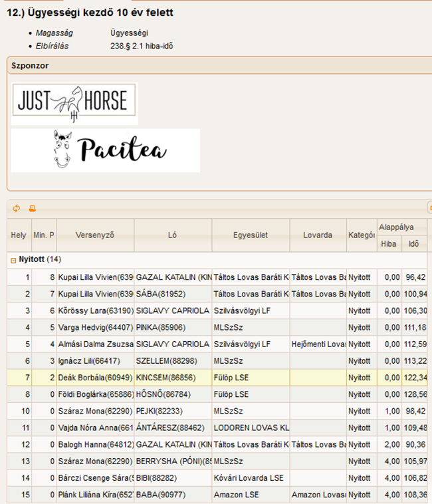Sort by the Hiba column header

pyautogui.click(x=388, y=244)
